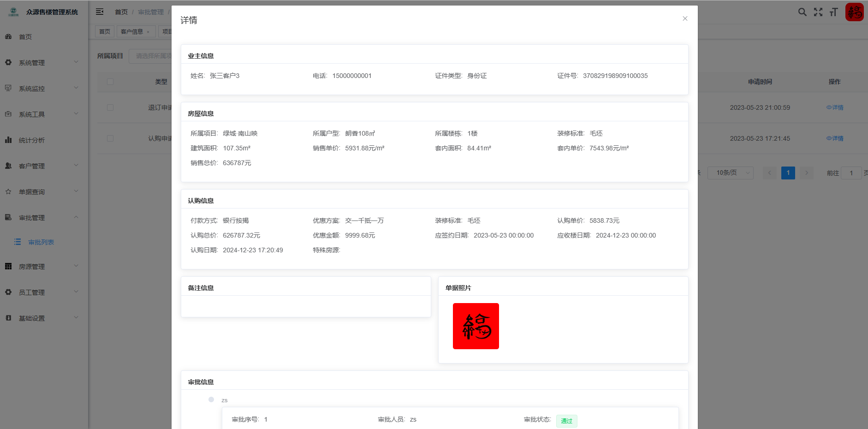
Task: Select 首页 in the sidebar menu
Action: [x=25, y=37]
